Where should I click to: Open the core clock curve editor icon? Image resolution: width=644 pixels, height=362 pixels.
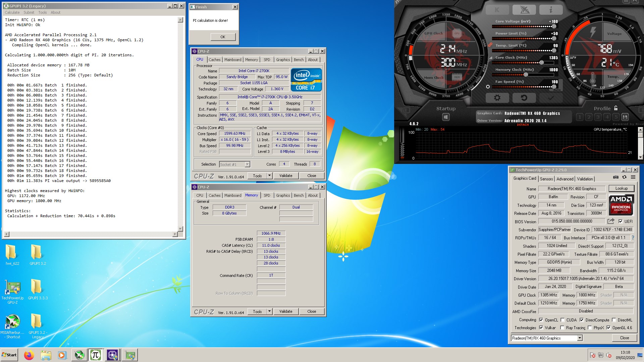491,58
